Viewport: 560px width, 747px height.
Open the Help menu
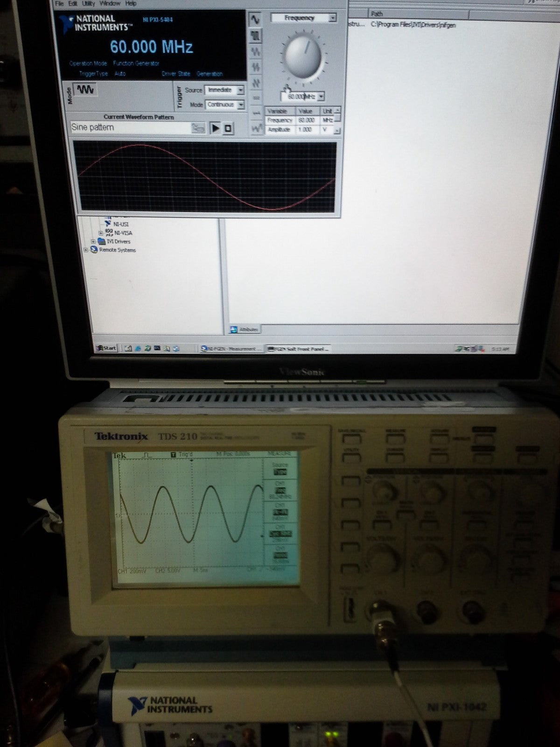[131, 3]
